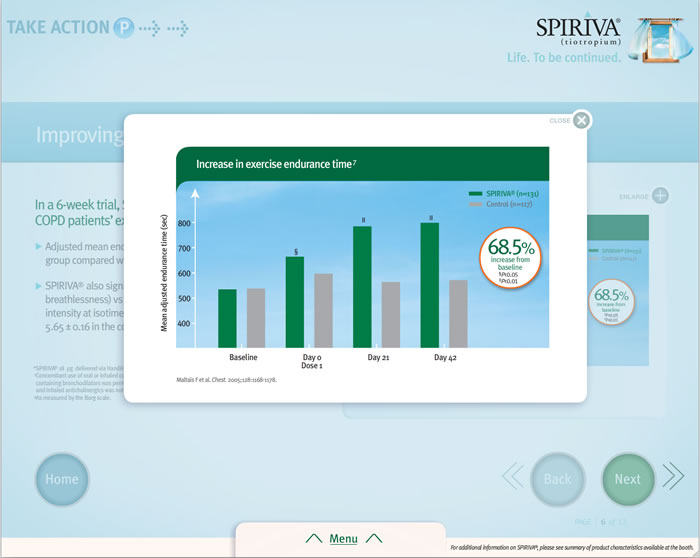Click the 'Increase in exercise endurance time' title
700x558 pixels.
[x=276, y=164]
